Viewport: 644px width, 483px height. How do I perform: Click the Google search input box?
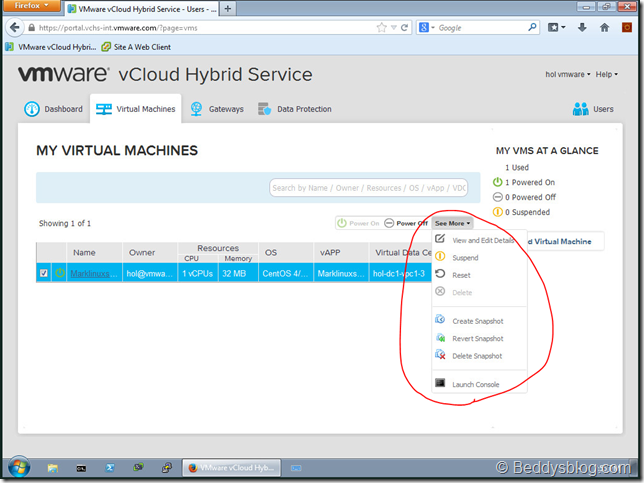[481, 28]
